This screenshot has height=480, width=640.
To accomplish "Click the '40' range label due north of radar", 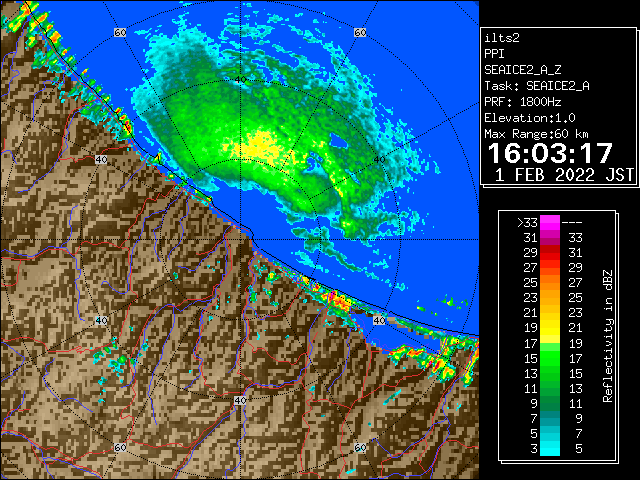I will point(240,80).
